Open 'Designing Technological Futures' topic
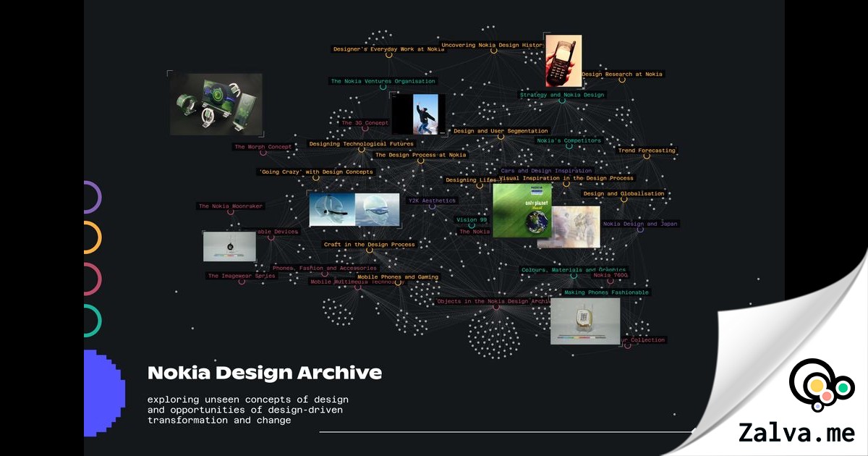 coord(361,144)
